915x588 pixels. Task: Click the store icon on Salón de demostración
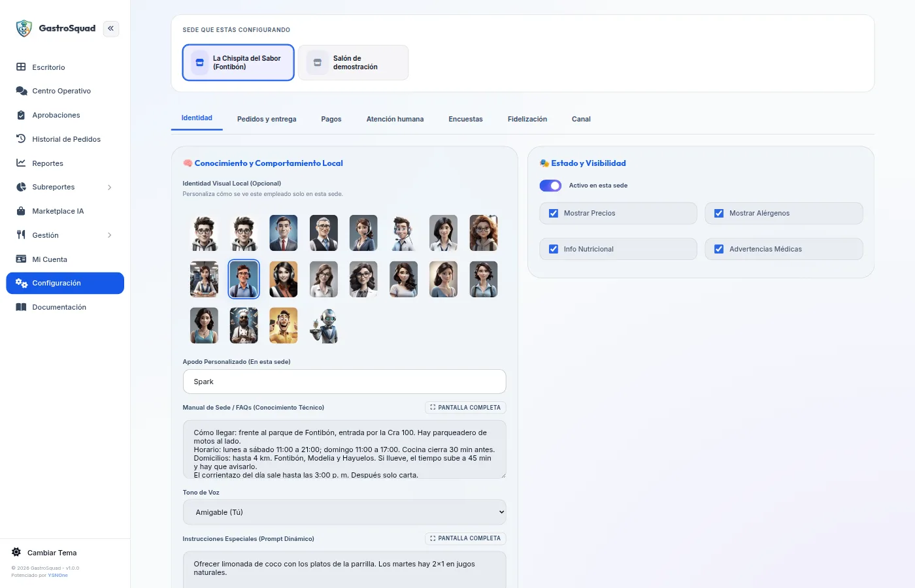tap(318, 63)
